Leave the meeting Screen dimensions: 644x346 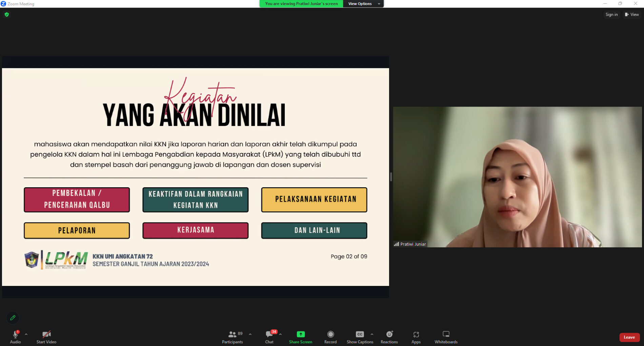coord(629,337)
